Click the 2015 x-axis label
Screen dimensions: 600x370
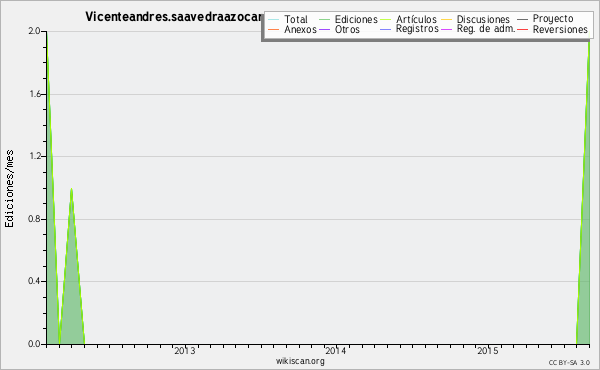pyautogui.click(x=488, y=351)
